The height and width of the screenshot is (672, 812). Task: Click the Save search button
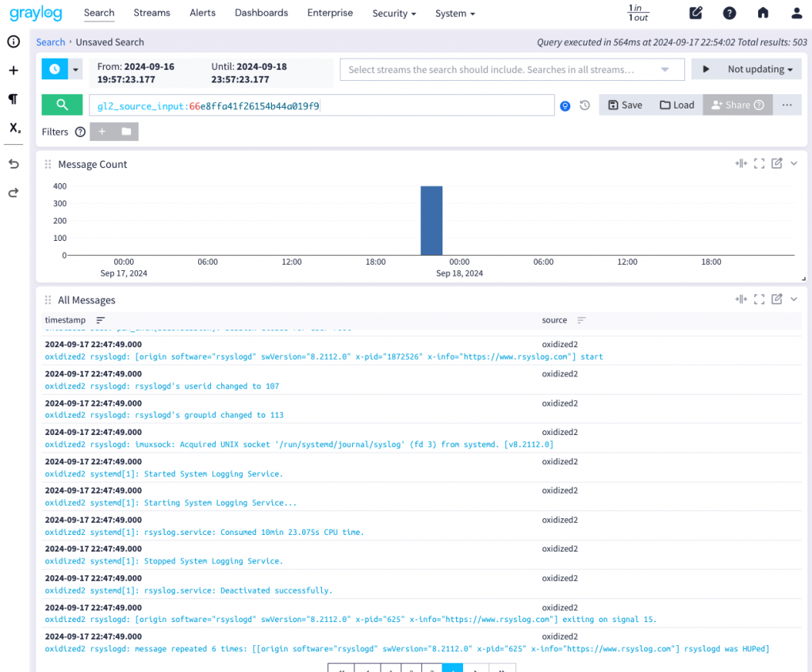pos(625,105)
